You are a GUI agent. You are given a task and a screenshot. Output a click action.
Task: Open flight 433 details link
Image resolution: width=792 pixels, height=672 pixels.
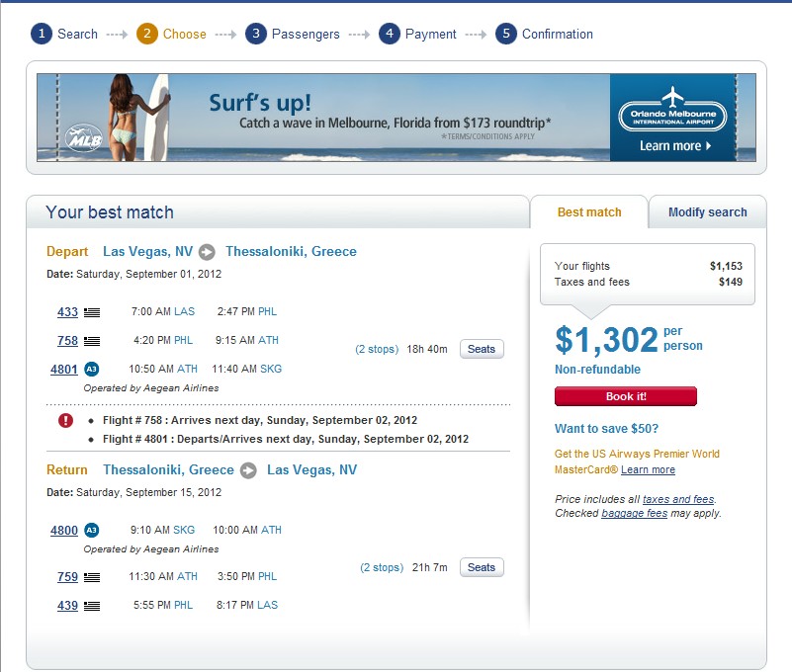pyautogui.click(x=67, y=312)
